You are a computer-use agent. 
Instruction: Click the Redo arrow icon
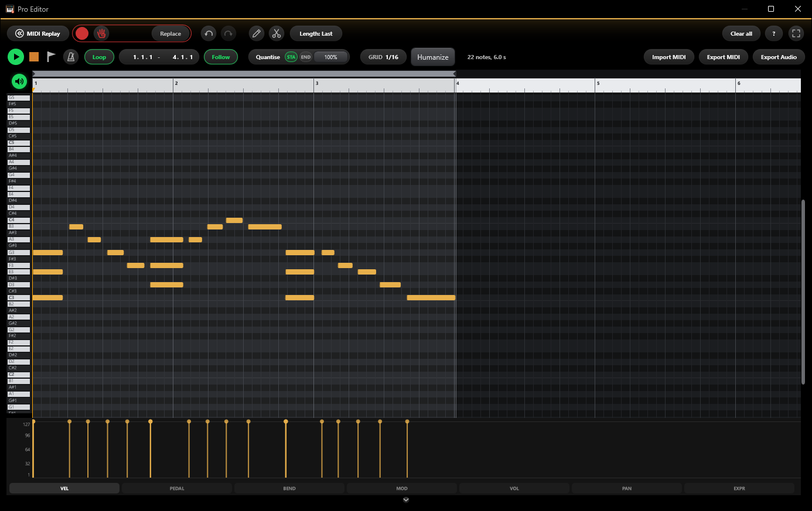(228, 33)
